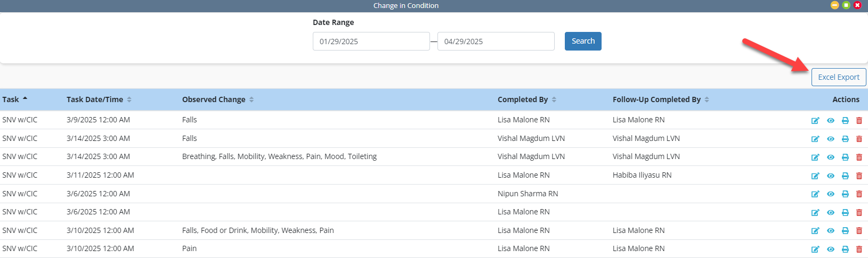868x258 pixels.
Task: View the 3/10/2025 Pain record
Action: tap(831, 249)
